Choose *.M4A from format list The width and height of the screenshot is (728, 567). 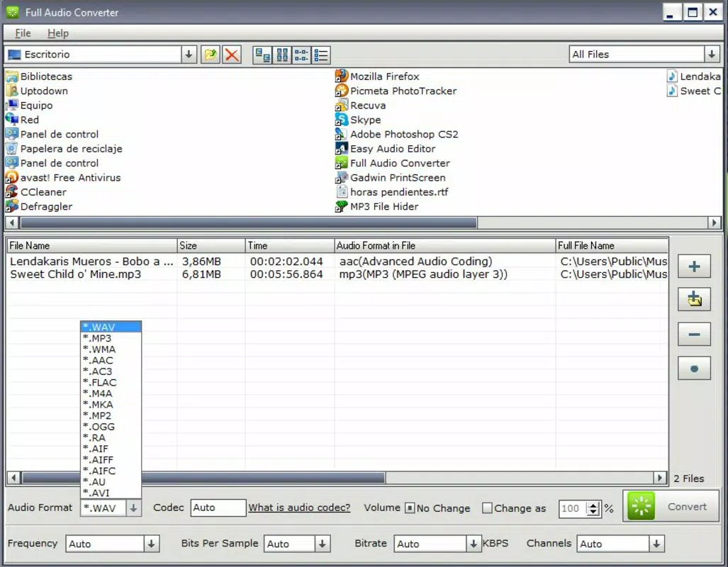coord(111,393)
